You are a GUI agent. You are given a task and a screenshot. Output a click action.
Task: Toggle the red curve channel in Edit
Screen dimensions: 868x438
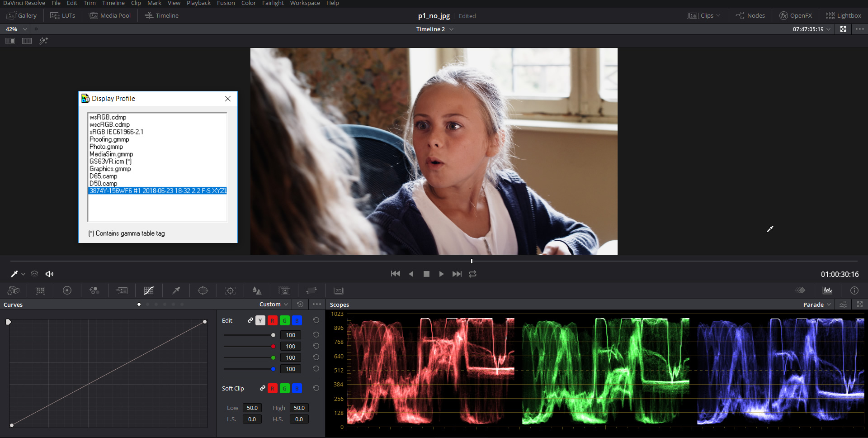tap(272, 320)
